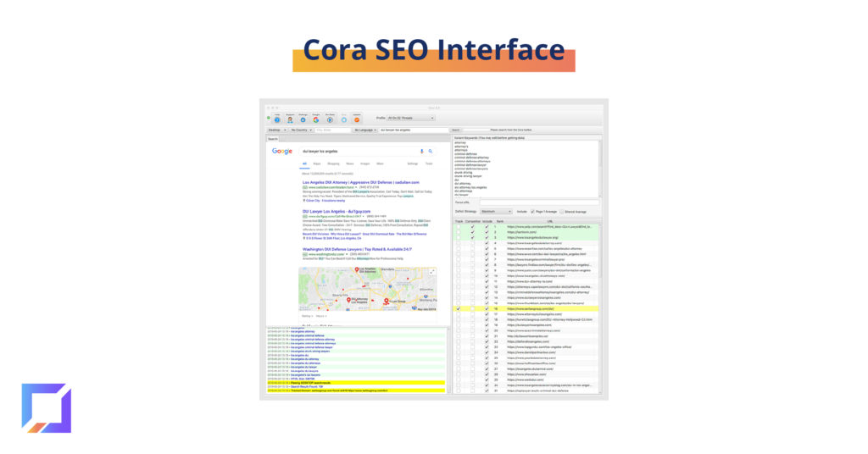Screen dimensions: 868x454
Task: Open the Deficit Strategy dropdown
Action: (x=496, y=212)
